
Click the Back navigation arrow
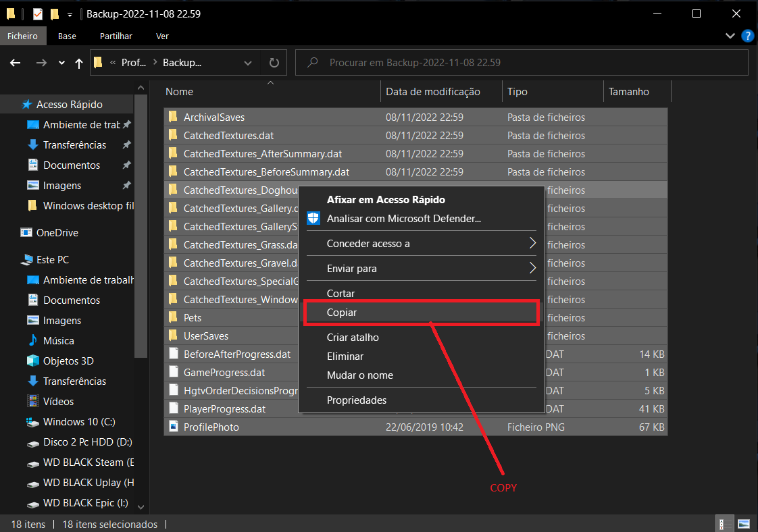tap(16, 63)
